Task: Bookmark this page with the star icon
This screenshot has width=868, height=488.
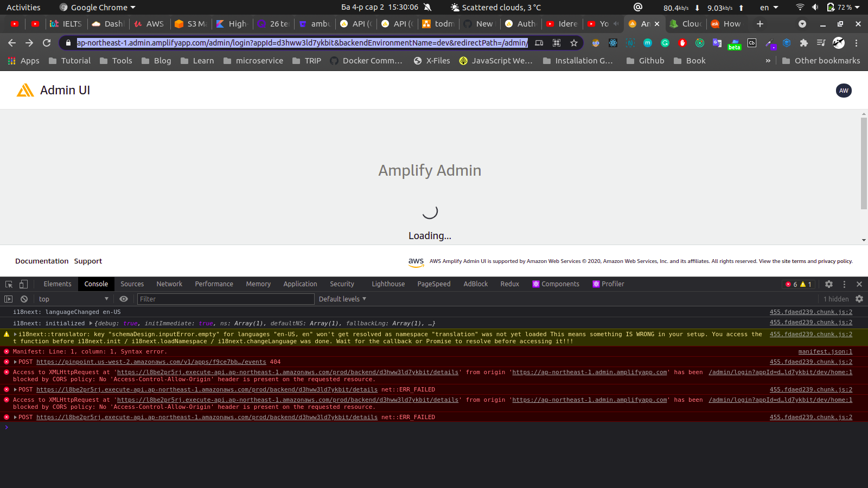Action: 574,43
